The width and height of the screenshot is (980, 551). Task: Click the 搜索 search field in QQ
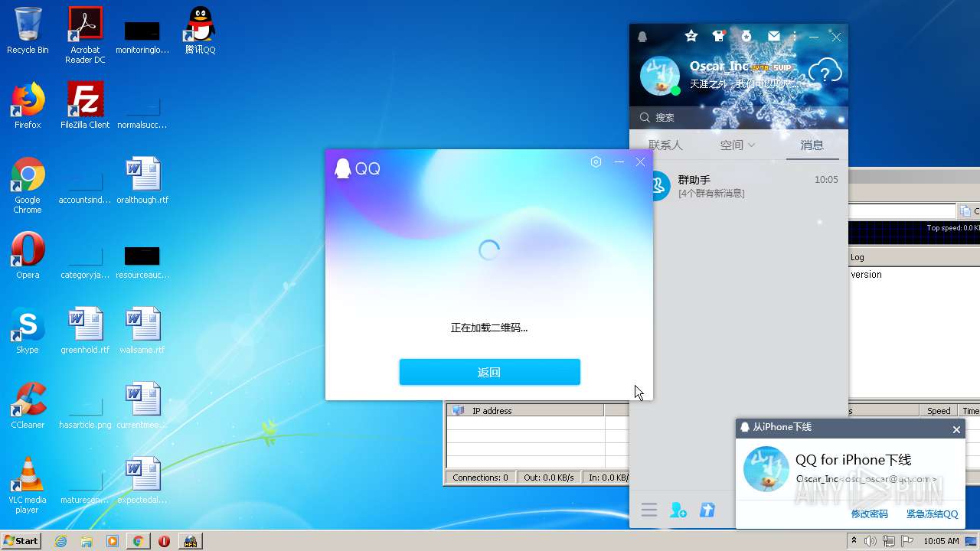tap(738, 117)
